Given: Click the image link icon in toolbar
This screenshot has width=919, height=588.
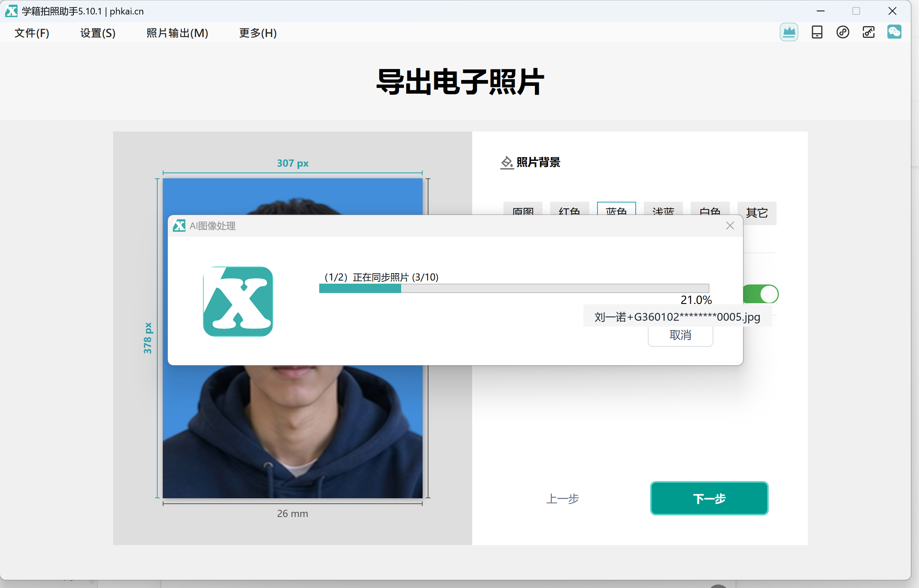Looking at the screenshot, I should click(x=868, y=32).
